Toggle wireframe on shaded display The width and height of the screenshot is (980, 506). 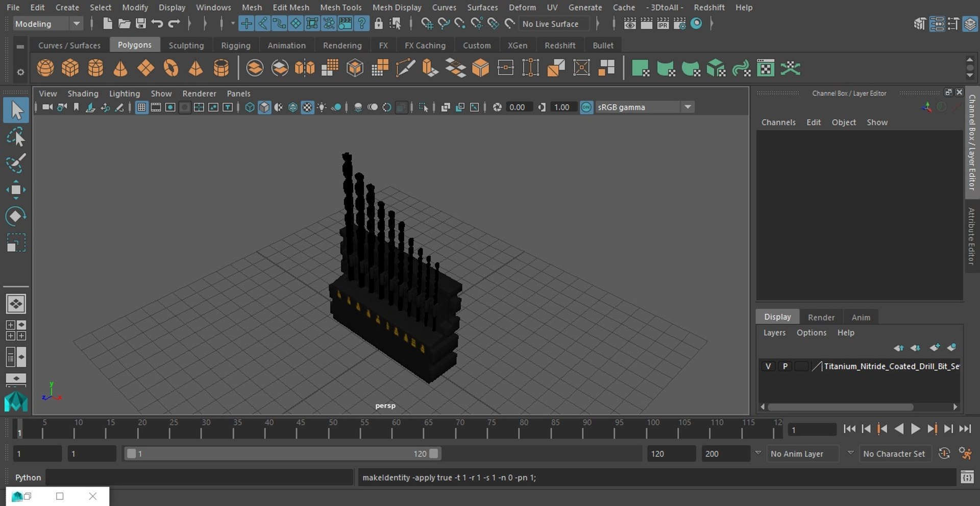click(x=293, y=107)
